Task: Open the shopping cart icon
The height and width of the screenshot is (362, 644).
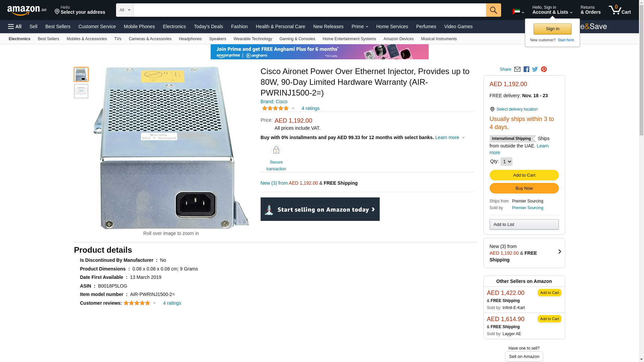Action: (x=620, y=10)
